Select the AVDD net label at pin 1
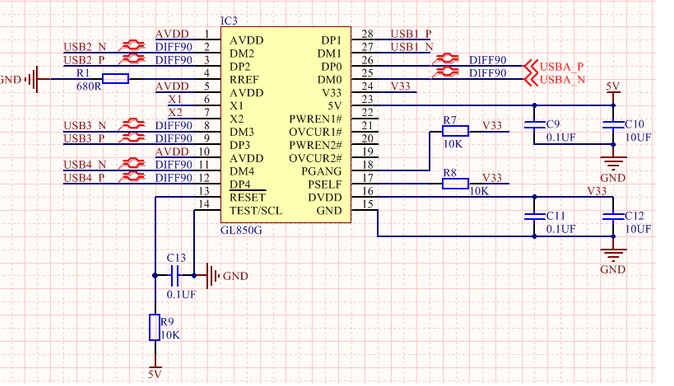The width and height of the screenshot is (674, 386). click(172, 34)
